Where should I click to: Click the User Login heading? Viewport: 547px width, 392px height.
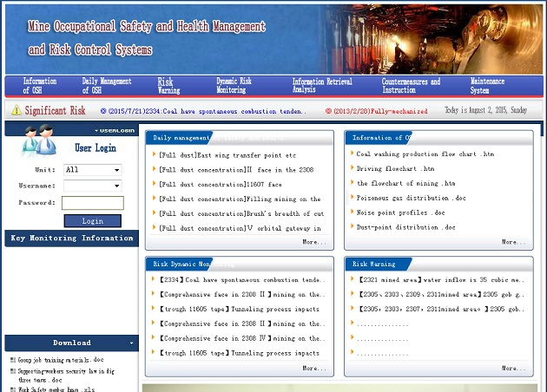[96, 148]
